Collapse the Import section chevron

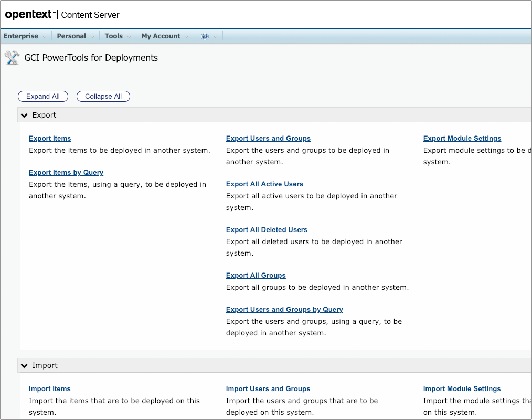[x=24, y=366]
